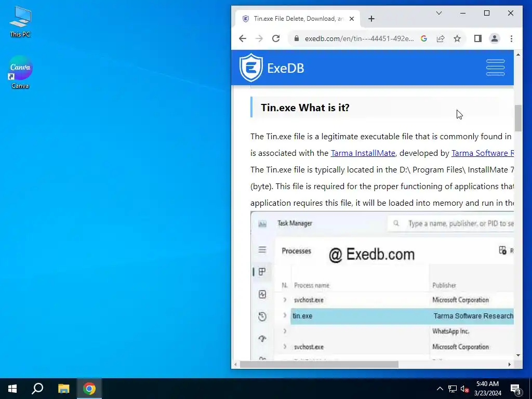Viewport: 532px width, 399px height.
Task: Follow the Tarma InstallMate link
Action: 363,153
